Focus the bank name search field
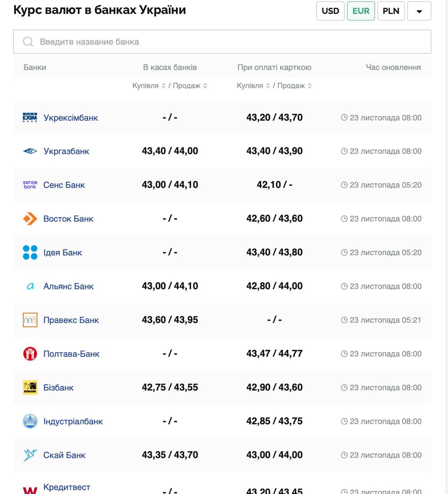448x494 pixels. [x=222, y=42]
